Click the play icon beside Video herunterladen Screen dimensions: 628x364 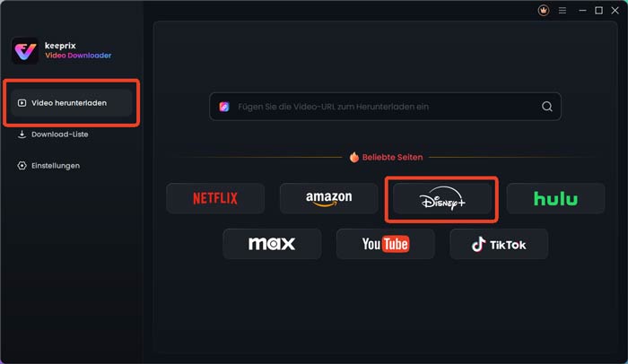(x=22, y=103)
